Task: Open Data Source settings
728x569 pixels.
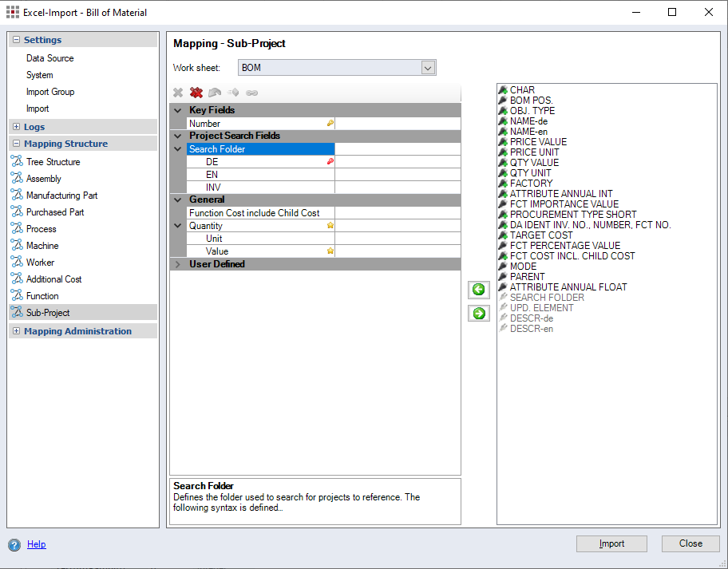Action: 49,58
